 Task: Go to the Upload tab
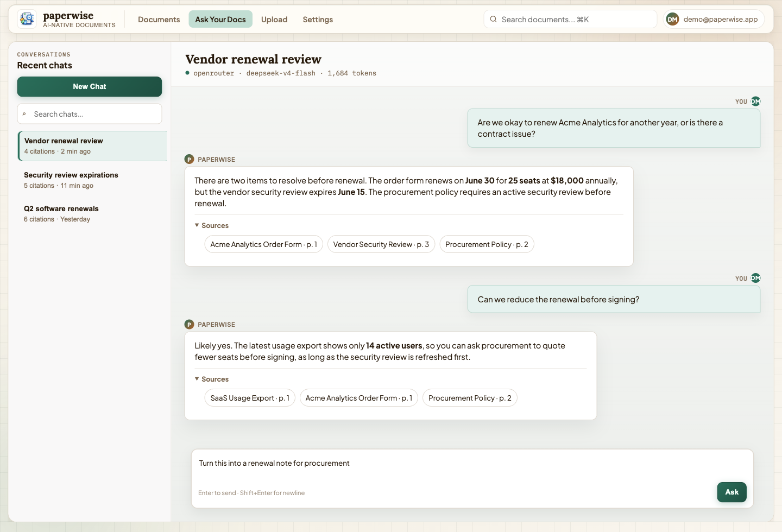point(274,20)
